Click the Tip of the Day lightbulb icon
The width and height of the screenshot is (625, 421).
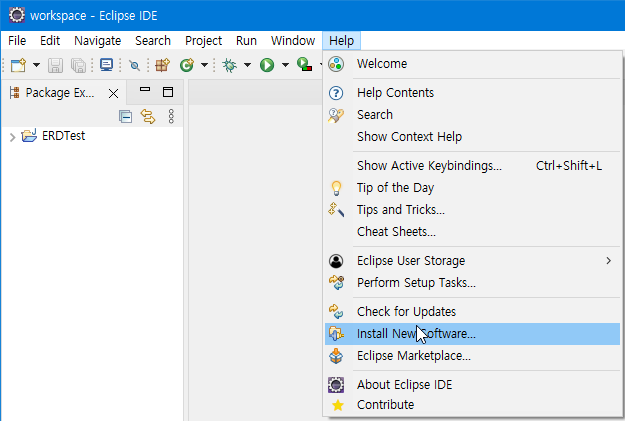point(336,188)
